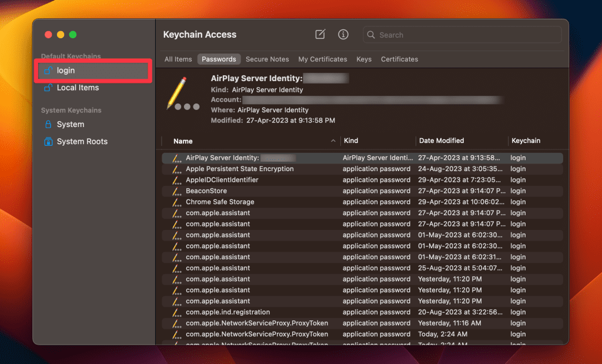Click the locked padlock icon beside System
The width and height of the screenshot is (602, 364).
[48, 125]
